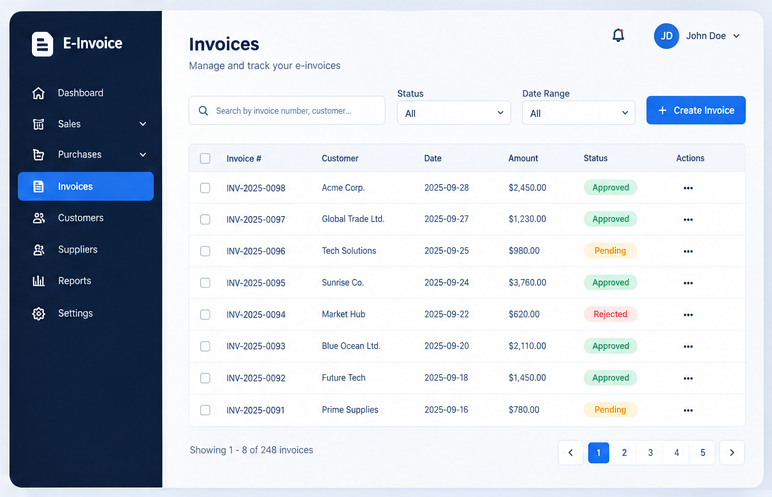Open the Date Range filter dropdown

(579, 113)
